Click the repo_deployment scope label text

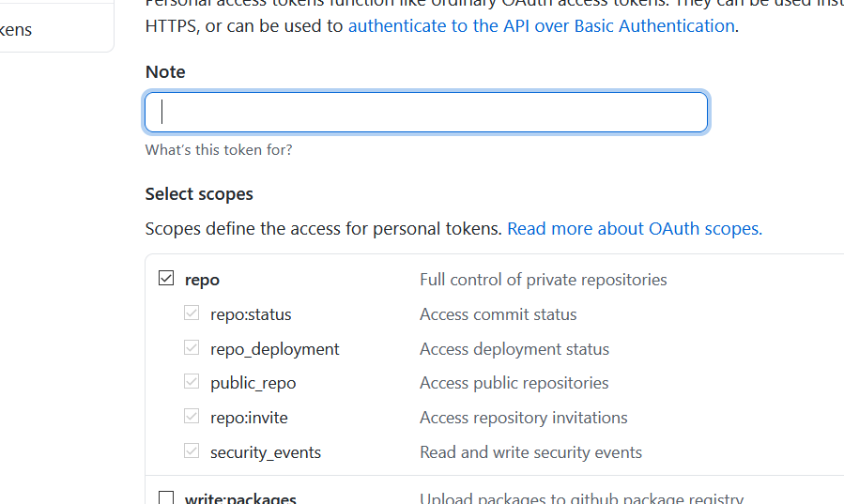click(275, 349)
